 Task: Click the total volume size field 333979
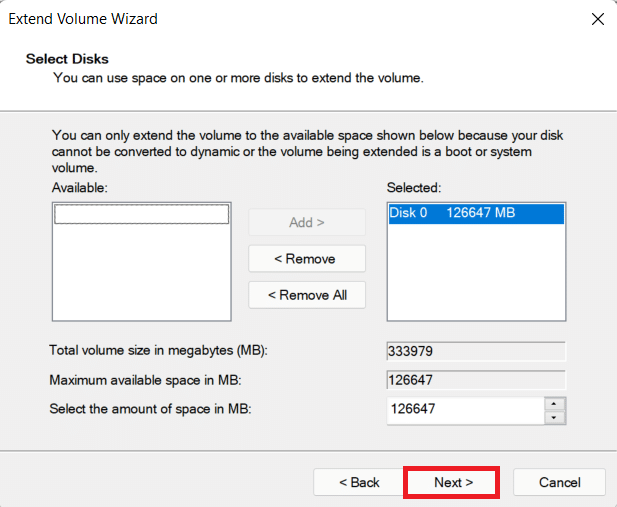click(x=475, y=351)
